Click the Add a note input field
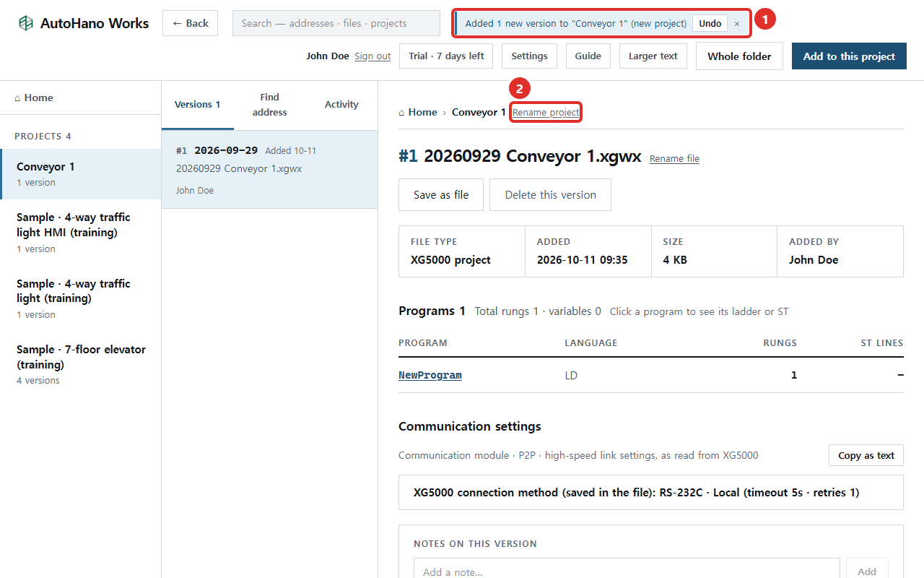This screenshot has width=924, height=578. (627, 571)
